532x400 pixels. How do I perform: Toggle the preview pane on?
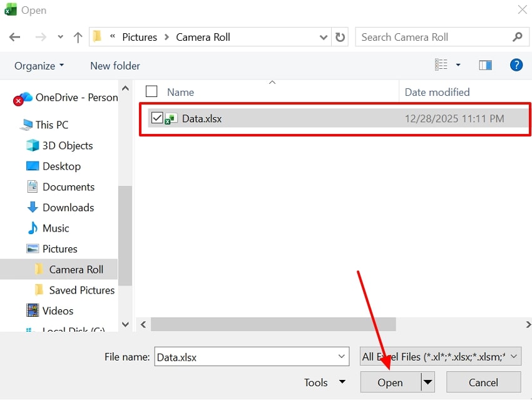pos(485,64)
